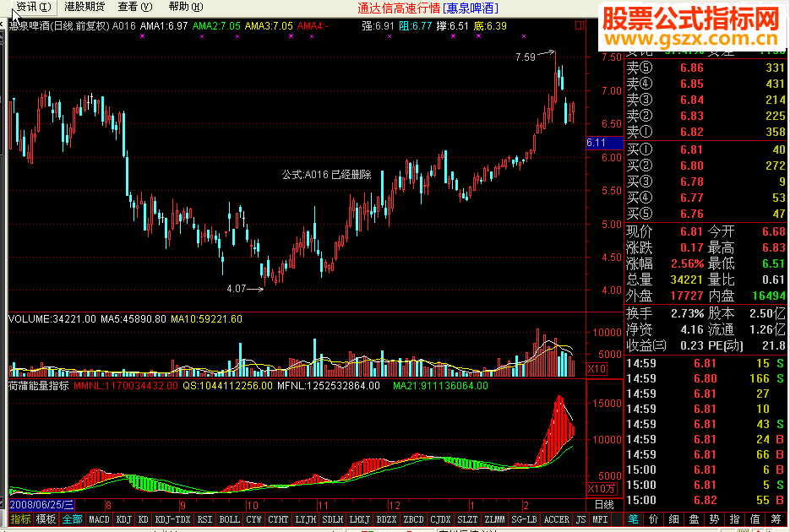Switch to the CYW indicator tab
This screenshot has height=532, width=790.
(x=254, y=519)
